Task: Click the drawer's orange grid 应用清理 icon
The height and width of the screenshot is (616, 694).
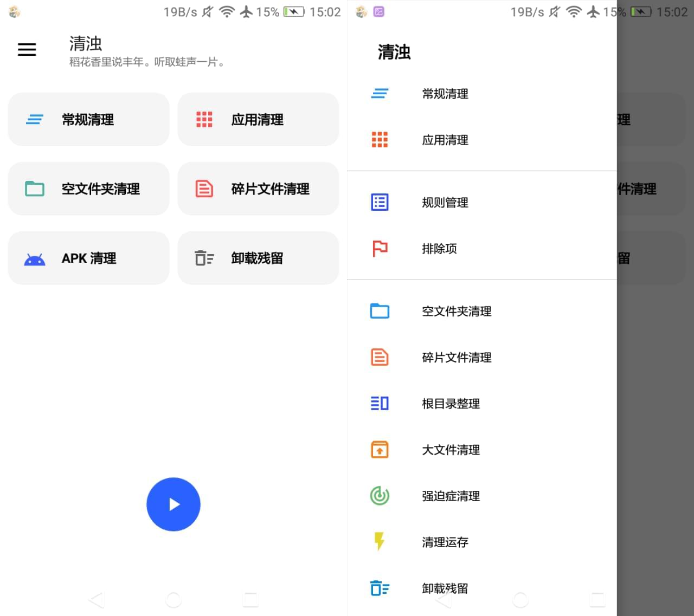Action: [380, 140]
